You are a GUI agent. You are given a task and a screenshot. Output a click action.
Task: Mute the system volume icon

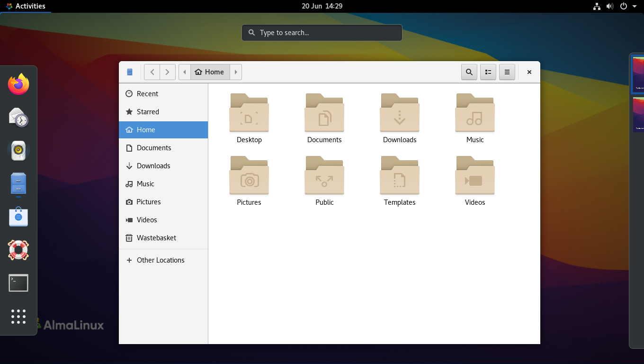tap(610, 6)
